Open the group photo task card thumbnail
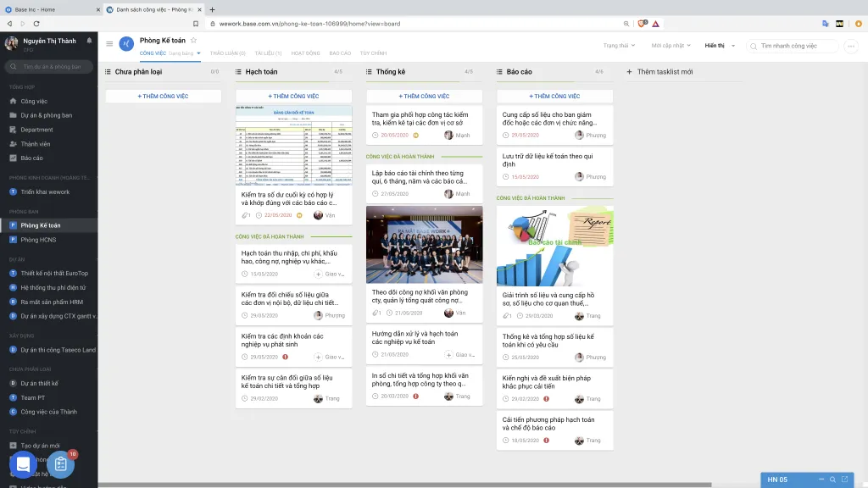 [x=424, y=245]
